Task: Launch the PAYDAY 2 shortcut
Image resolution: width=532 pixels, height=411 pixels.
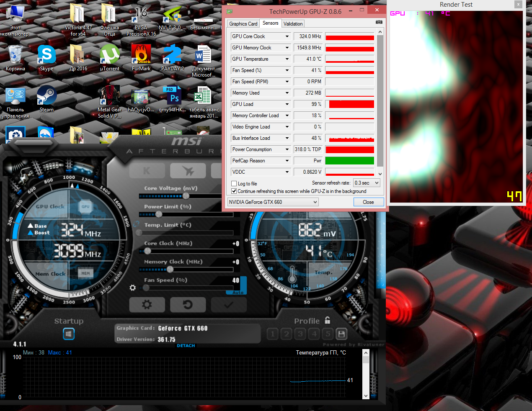Action: point(173,58)
